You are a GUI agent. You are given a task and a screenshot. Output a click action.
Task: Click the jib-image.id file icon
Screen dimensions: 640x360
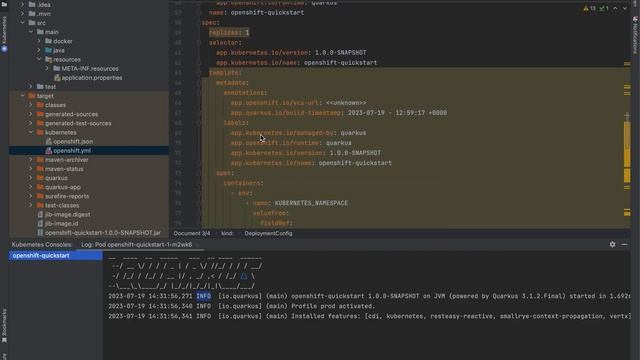pyautogui.click(x=40, y=224)
